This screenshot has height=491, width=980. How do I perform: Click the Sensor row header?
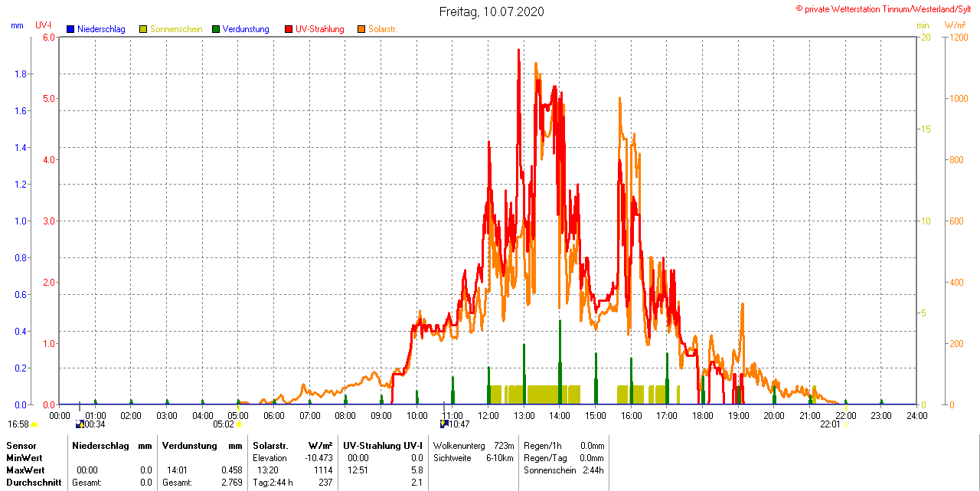(x=21, y=445)
